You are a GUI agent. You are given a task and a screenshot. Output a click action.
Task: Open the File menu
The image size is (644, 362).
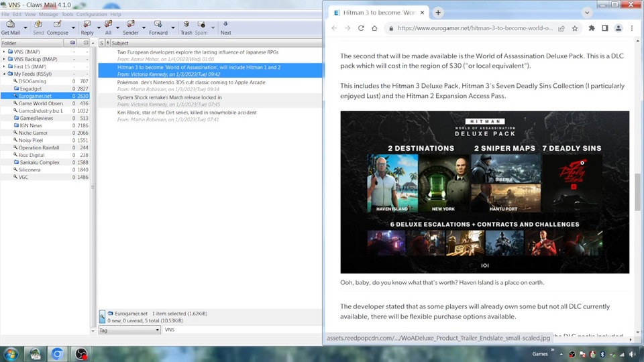click(5, 14)
